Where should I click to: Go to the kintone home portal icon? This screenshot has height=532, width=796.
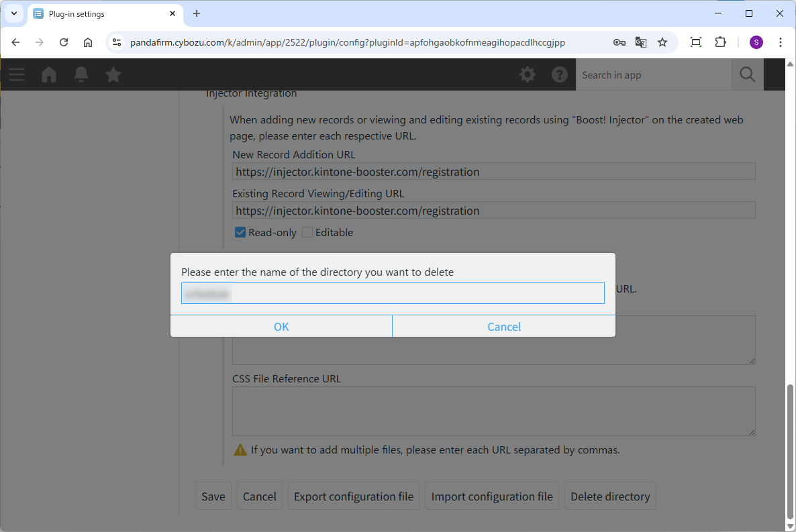click(49, 74)
